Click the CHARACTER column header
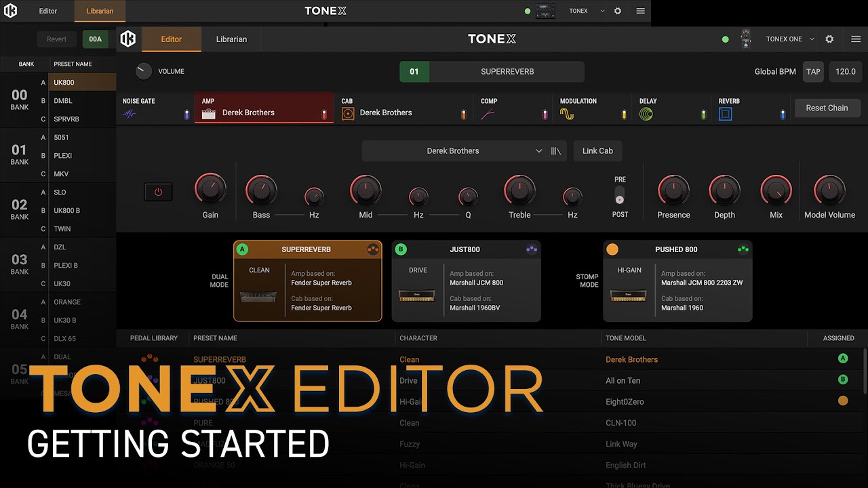 [418, 338]
